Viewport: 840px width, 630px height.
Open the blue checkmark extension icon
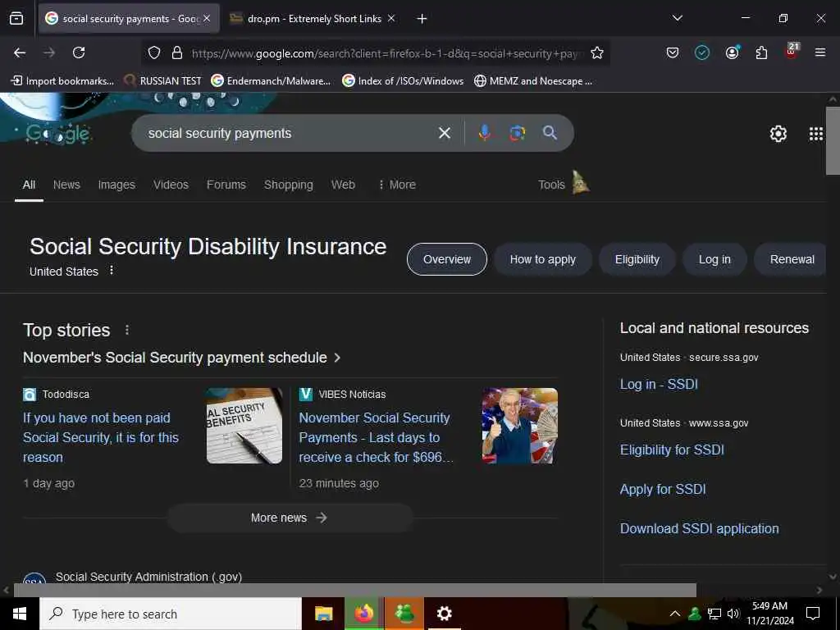(702, 52)
